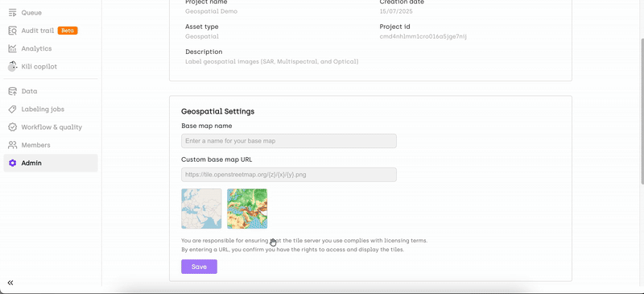644x294 pixels.
Task: Open Queue menu item
Action: [x=31, y=13]
